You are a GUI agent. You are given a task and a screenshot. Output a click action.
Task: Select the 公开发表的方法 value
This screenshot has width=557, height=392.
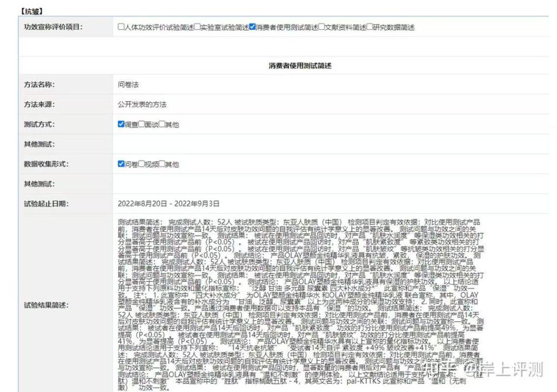coord(142,104)
